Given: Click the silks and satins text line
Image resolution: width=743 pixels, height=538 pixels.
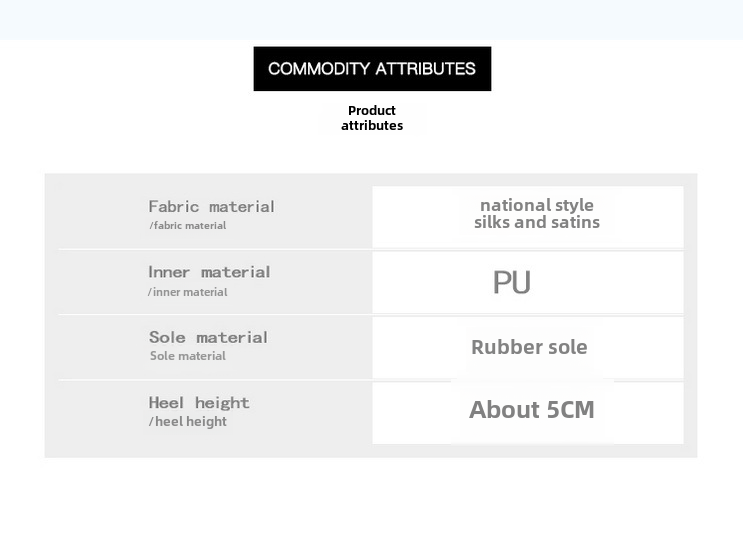Looking at the screenshot, I should click(x=536, y=222).
